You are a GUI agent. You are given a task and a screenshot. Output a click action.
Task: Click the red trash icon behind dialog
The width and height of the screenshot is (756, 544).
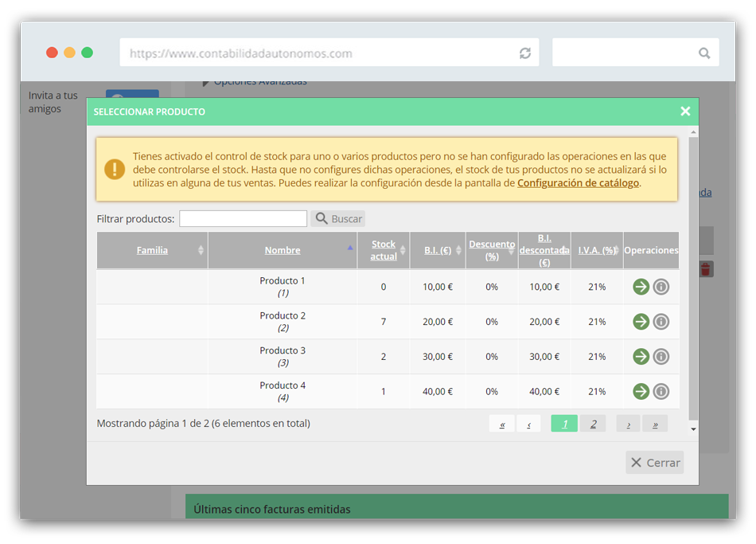[706, 269]
